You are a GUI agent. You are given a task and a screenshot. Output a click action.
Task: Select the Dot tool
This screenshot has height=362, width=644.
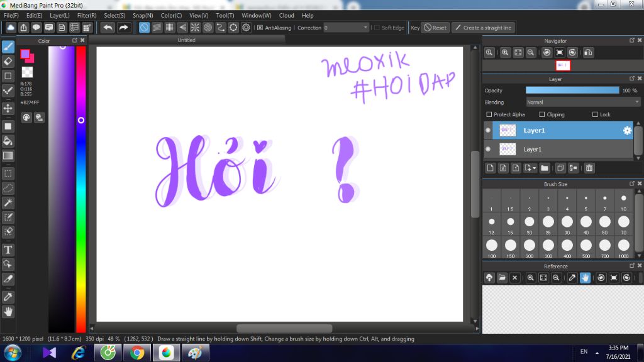click(8, 90)
